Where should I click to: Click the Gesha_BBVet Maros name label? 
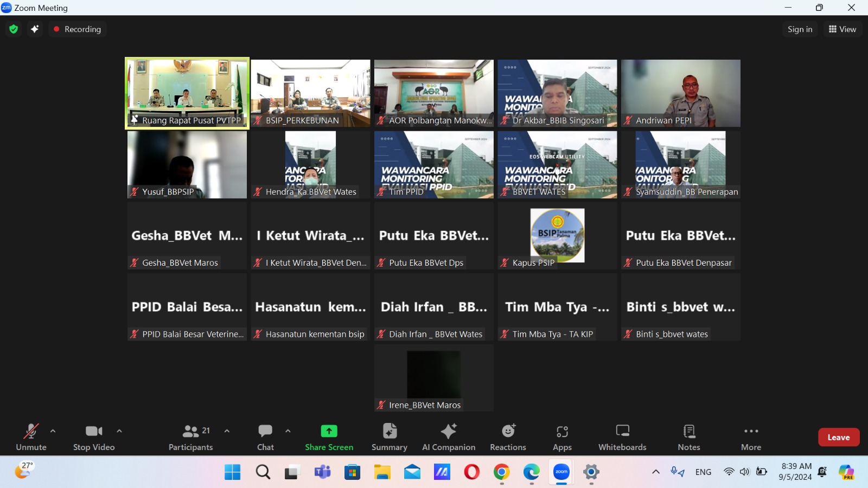180,263
